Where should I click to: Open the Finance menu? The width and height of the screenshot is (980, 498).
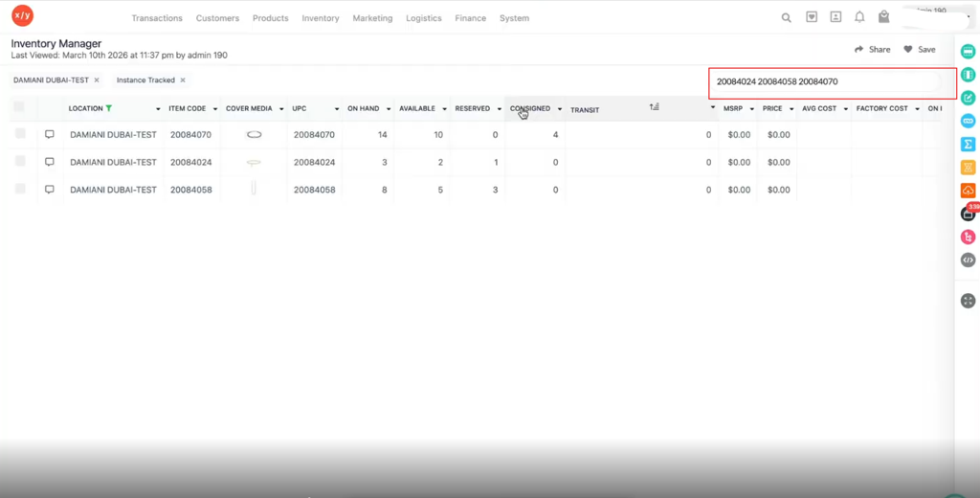pyautogui.click(x=471, y=18)
